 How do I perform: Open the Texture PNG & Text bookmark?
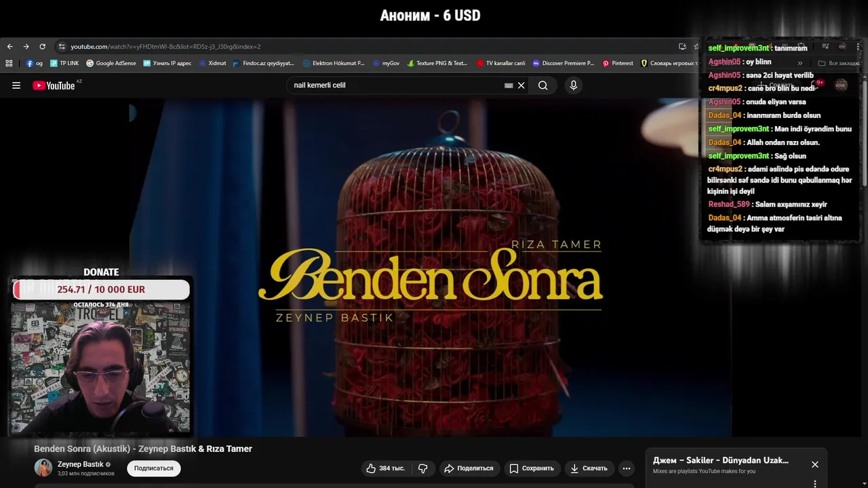pyautogui.click(x=437, y=63)
